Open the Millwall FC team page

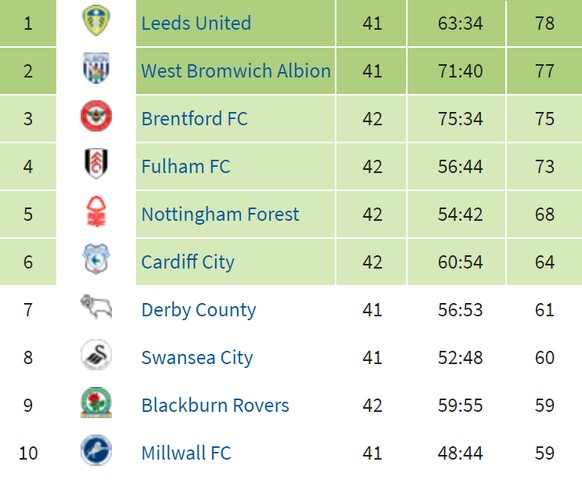pos(186,453)
